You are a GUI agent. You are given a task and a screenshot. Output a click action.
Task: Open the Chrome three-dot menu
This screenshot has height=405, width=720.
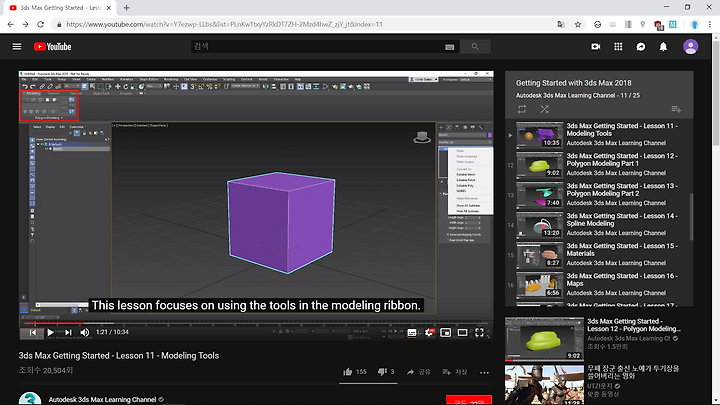[709, 24]
